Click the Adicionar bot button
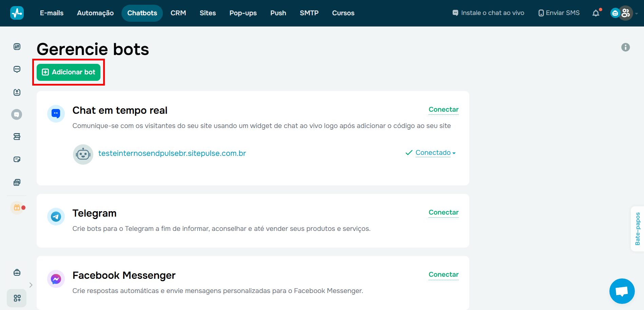 pos(68,72)
